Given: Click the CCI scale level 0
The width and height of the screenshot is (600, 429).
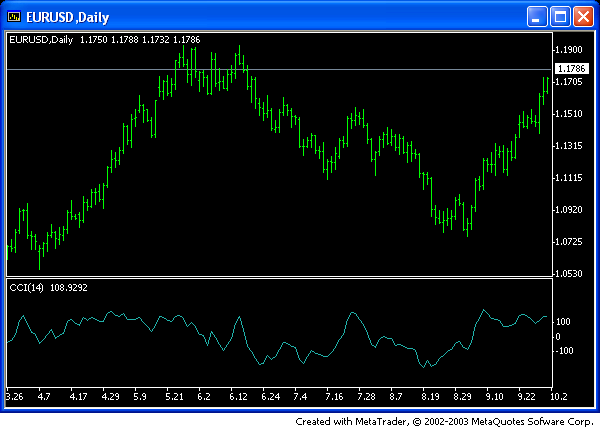Looking at the screenshot, I should coord(558,337).
